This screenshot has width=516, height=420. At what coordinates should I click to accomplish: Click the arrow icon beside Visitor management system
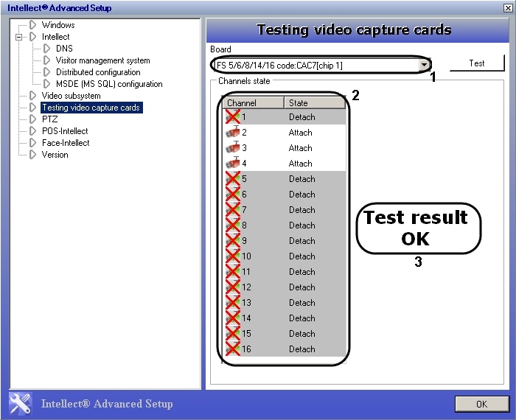pyautogui.click(x=46, y=60)
